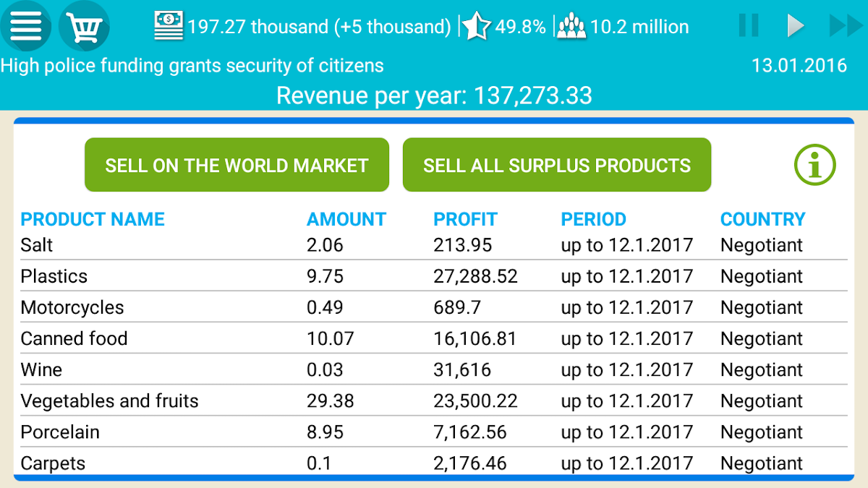The height and width of the screenshot is (488, 868).
Task: Pause the game time
Action: (749, 26)
